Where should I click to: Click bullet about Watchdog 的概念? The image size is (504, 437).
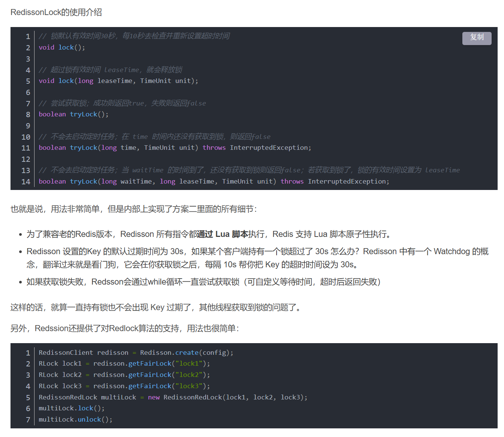257,258
